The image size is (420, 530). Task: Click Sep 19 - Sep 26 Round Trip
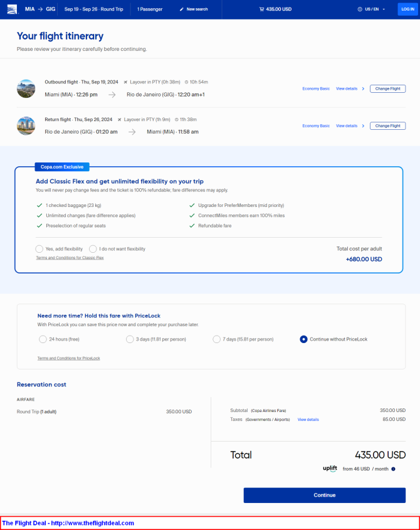(x=93, y=9)
